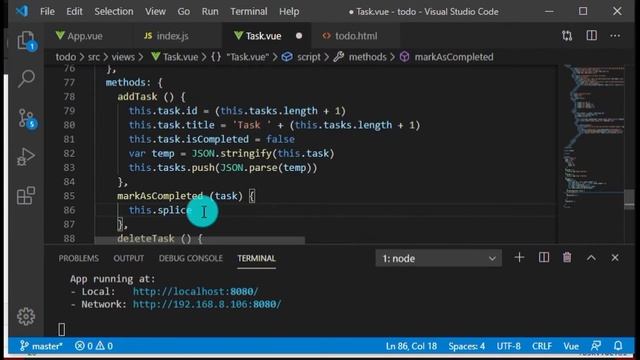Click the editor horizontal scrollbar
Image resolution: width=640 pixels, height=360 pixels.
click(200, 240)
